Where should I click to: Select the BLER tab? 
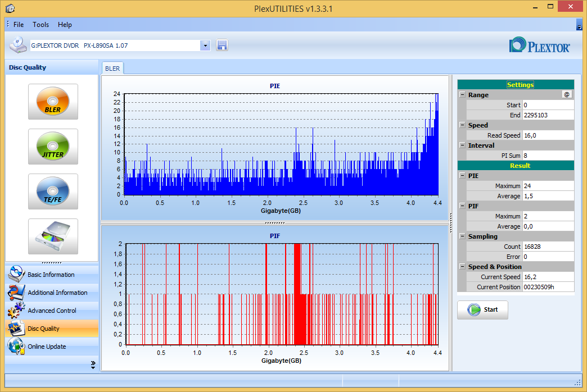[x=112, y=69]
